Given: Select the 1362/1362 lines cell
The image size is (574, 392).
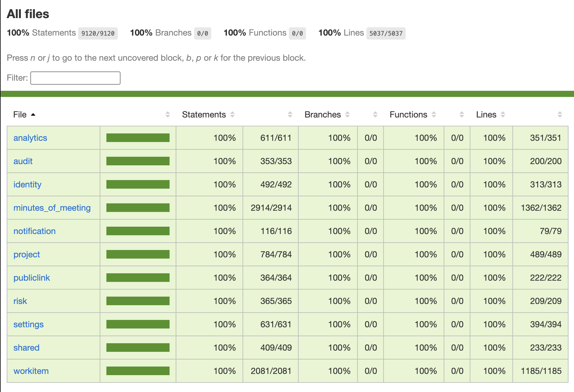Looking at the screenshot, I should [x=541, y=208].
